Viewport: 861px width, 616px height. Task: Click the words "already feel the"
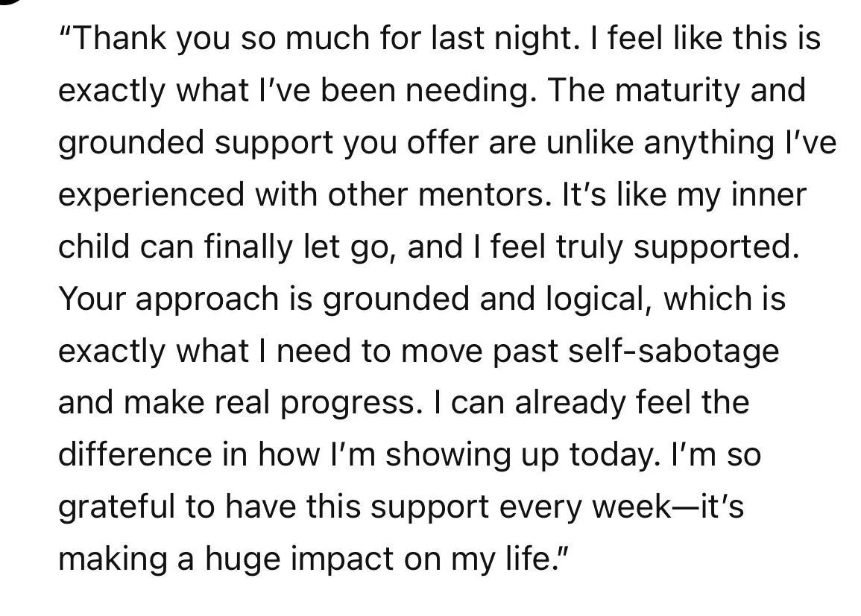pos(632,403)
